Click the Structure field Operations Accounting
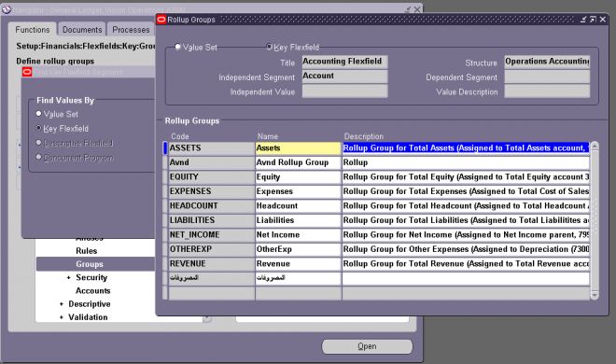The width and height of the screenshot is (616, 364). (547, 62)
